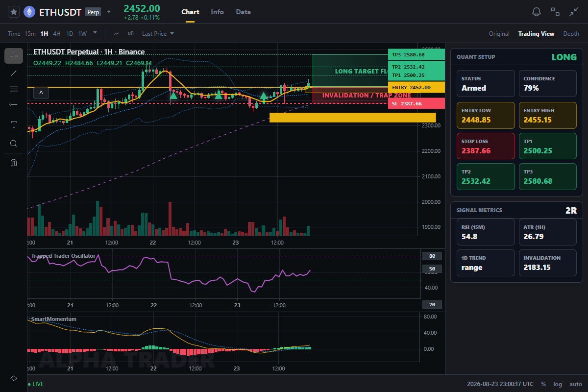Switch to the Info tab
This screenshot has height=392, width=588.
(x=217, y=12)
